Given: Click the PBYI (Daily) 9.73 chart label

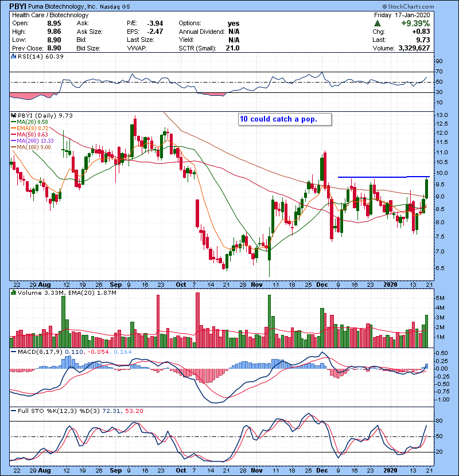Looking at the screenshot, I should pos(45,116).
